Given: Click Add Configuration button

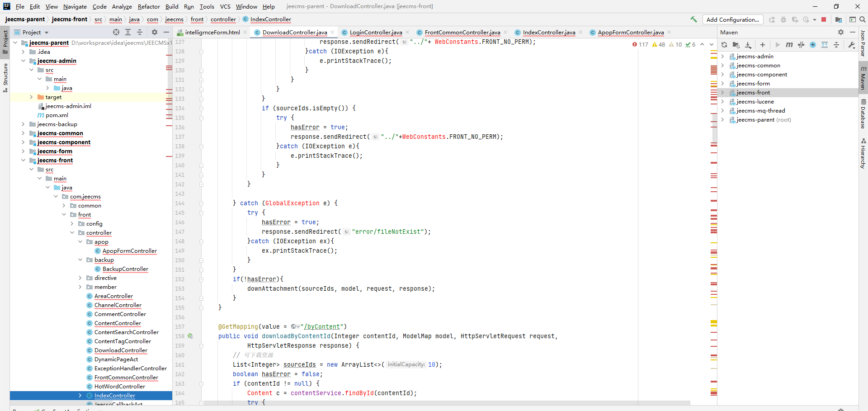Looking at the screenshot, I should 732,19.
